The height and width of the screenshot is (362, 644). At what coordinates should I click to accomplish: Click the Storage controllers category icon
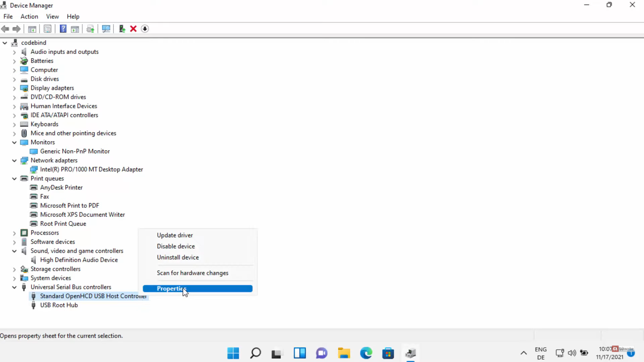click(x=24, y=269)
